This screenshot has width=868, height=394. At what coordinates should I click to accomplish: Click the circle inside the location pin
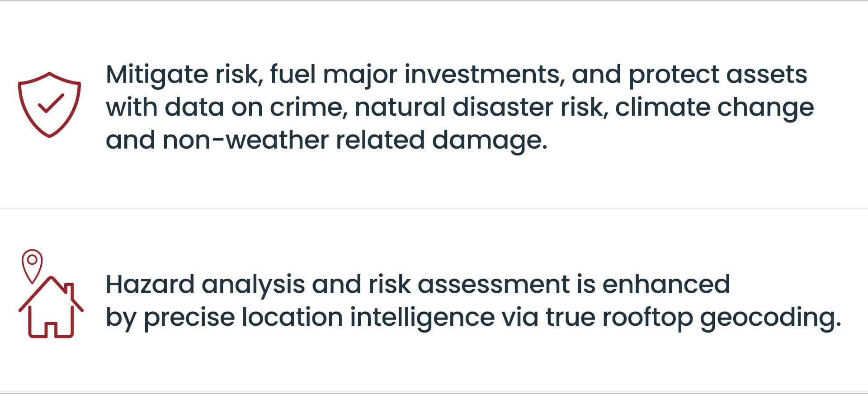tap(32, 260)
